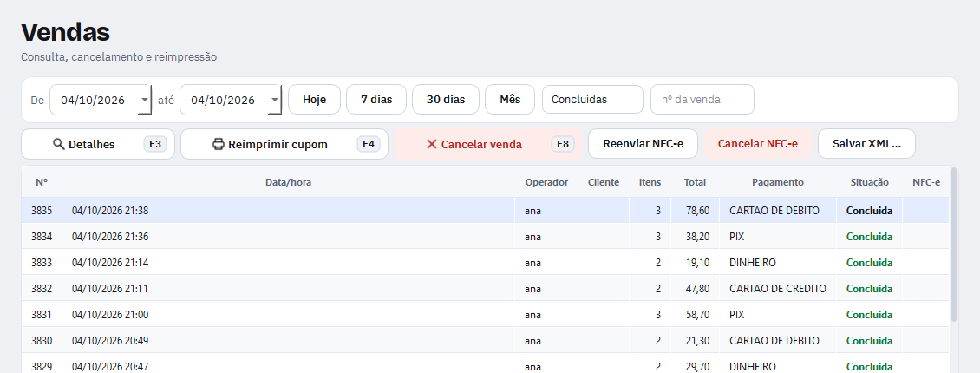Click the Cancelar NFC-e button
The width and height of the screenshot is (980, 373).
pos(757,144)
